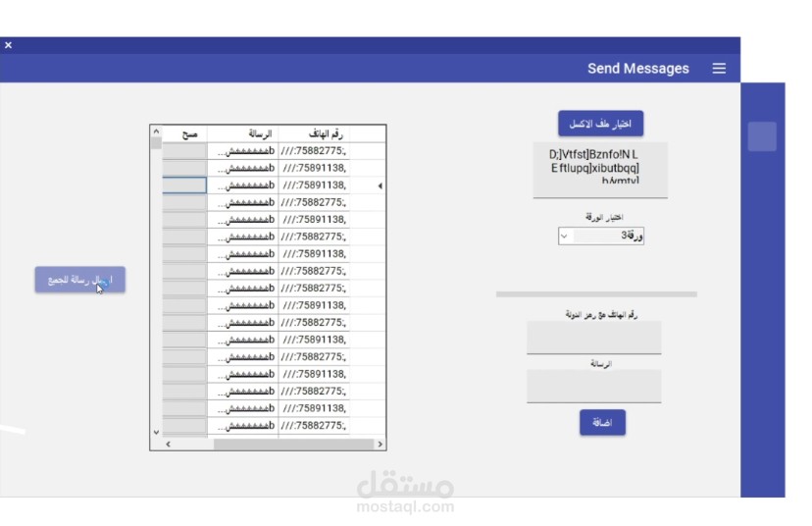Close the Send Messages window
The width and height of the screenshot is (812, 526).
click(x=8, y=45)
